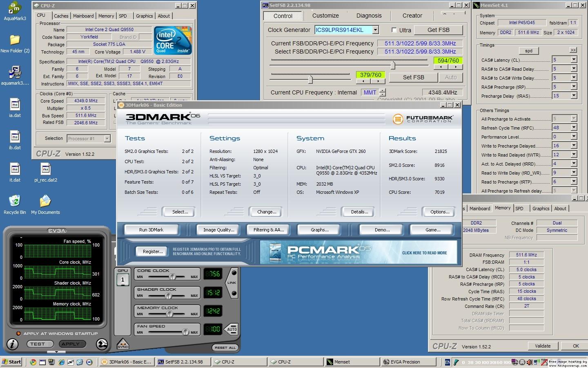Toggle AUTO fan speed in EVGA Precision
This screenshot has height=368, width=588.
[232, 329]
